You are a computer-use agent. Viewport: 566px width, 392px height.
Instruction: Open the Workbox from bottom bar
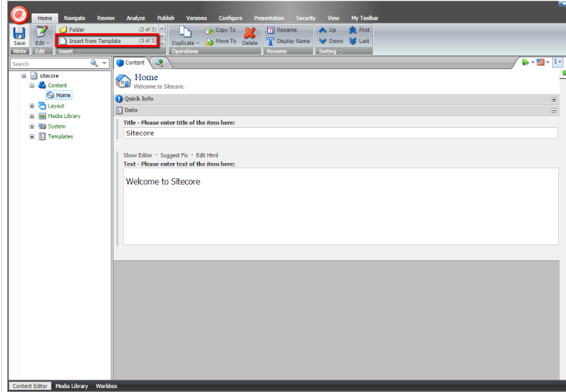coord(106,386)
